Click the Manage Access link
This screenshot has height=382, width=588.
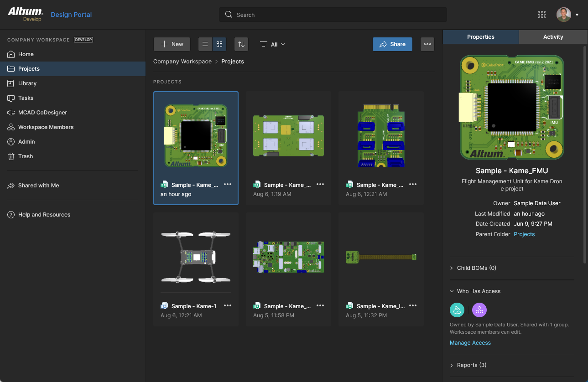click(x=470, y=342)
